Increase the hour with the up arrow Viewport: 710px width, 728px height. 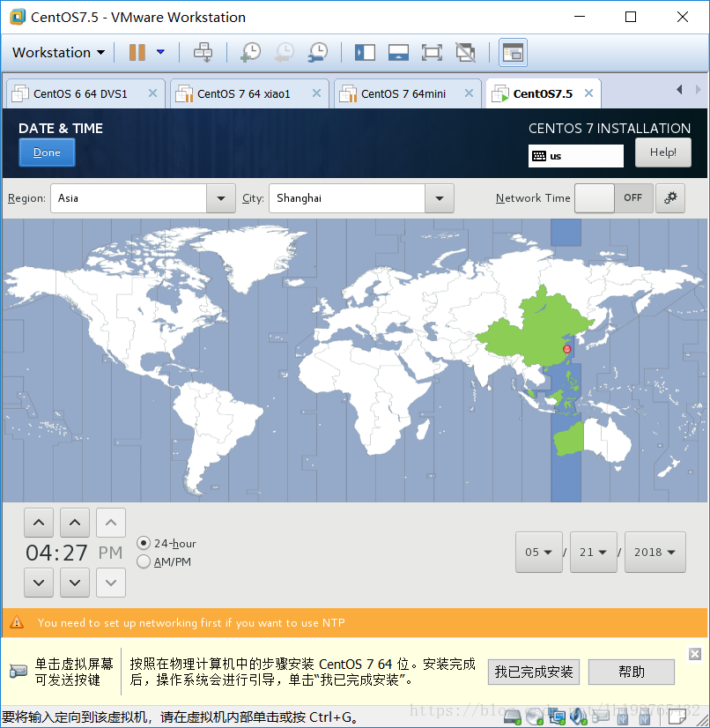tap(39, 523)
